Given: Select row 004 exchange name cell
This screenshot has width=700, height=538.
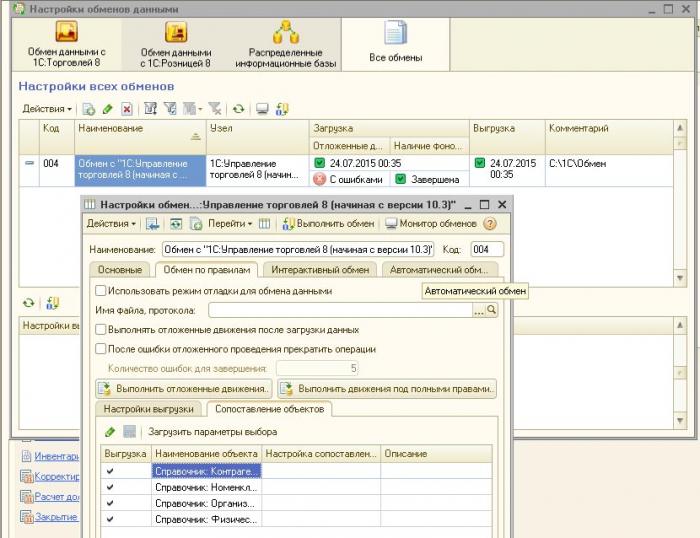Looking at the screenshot, I should 140,170.
